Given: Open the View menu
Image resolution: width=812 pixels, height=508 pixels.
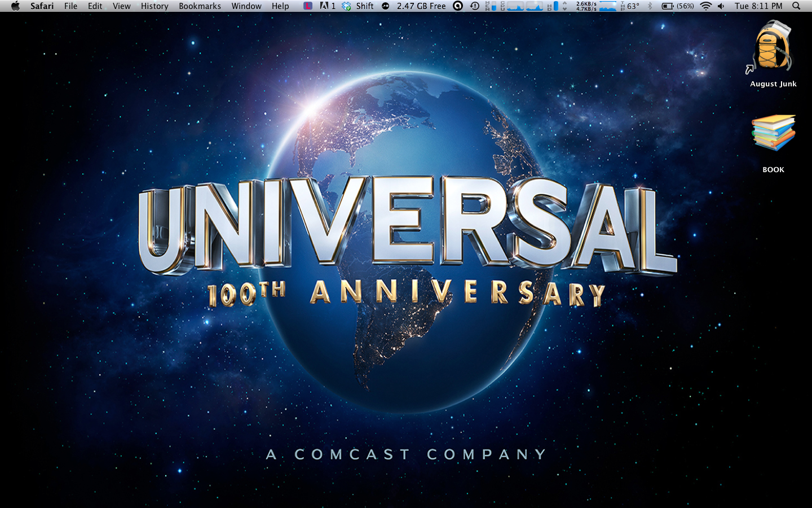Looking at the screenshot, I should [x=121, y=6].
